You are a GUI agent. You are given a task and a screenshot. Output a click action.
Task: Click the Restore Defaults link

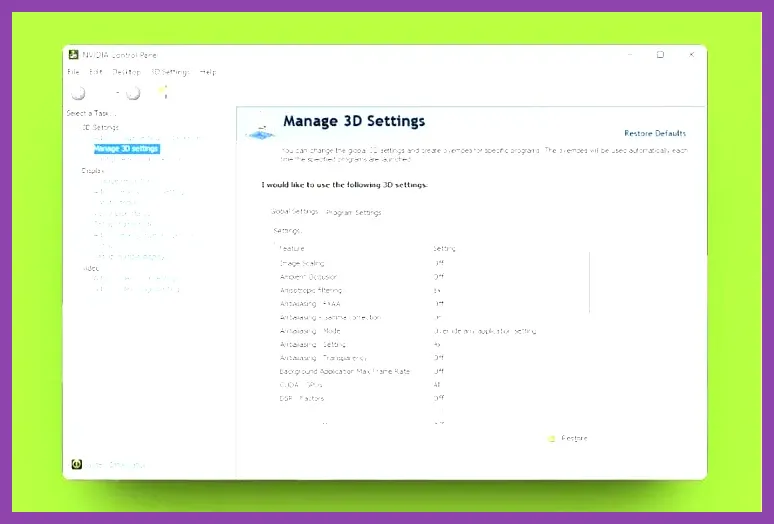point(655,133)
